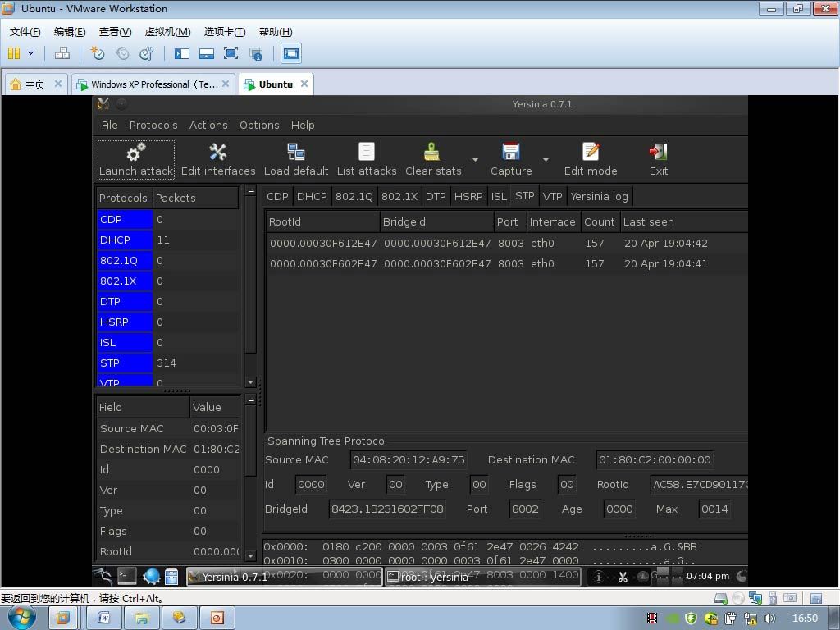Close the Ubuntu VM tab

[304, 84]
